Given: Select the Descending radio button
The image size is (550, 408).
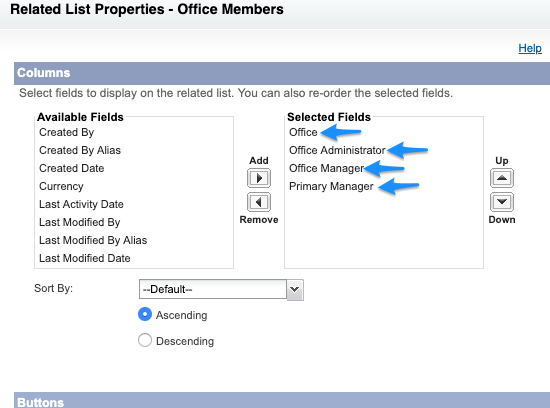Looking at the screenshot, I should tap(145, 340).
